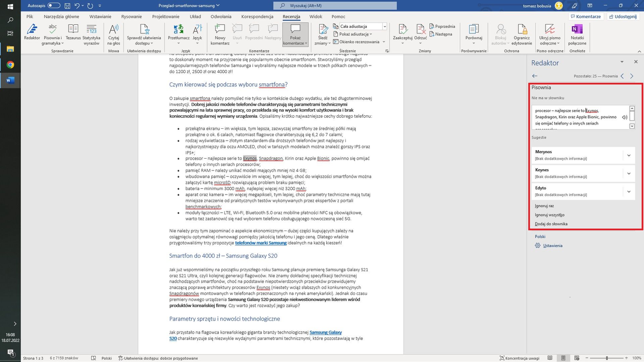Screen dimensions: 644x362
Task: Play the misspelled sentence audio
Action: pyautogui.click(x=625, y=117)
